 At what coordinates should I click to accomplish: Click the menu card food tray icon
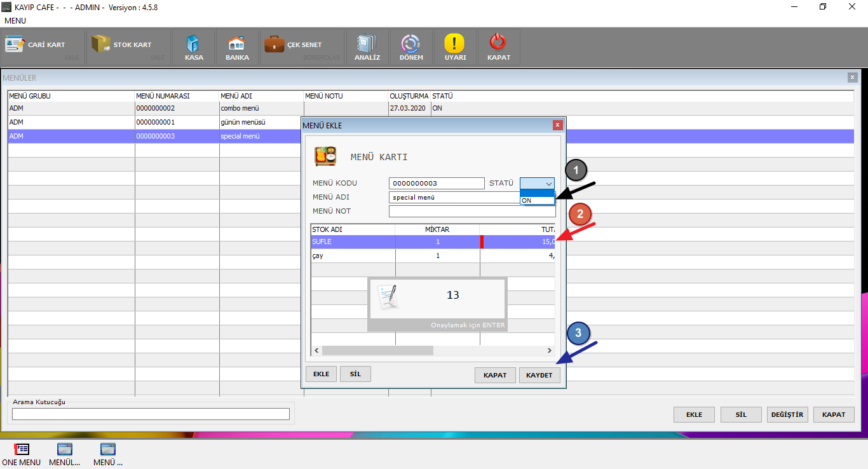325,156
